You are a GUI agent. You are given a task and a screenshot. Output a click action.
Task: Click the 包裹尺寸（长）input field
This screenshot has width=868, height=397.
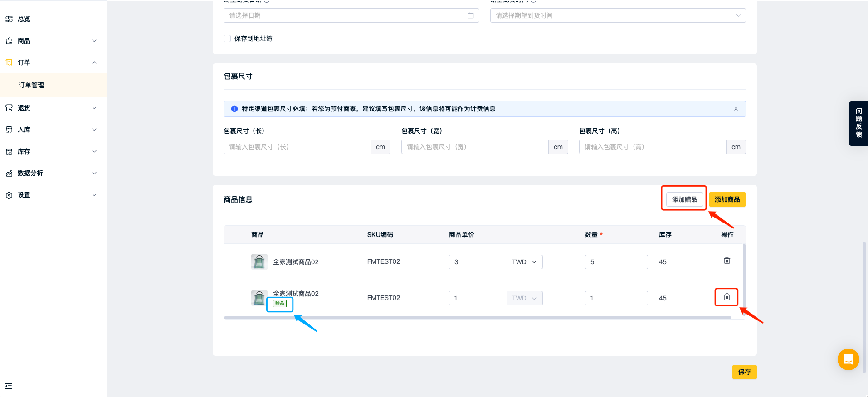(297, 147)
